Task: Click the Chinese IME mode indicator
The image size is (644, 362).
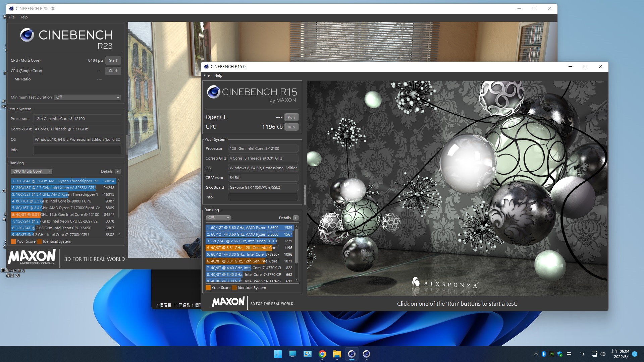Action: (569, 354)
